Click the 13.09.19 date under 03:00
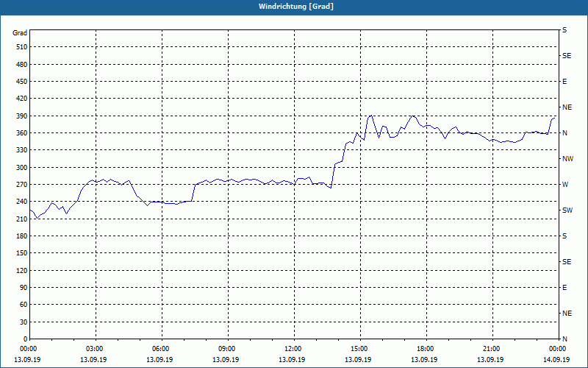The height and width of the screenshot is (368, 588). coord(93,360)
